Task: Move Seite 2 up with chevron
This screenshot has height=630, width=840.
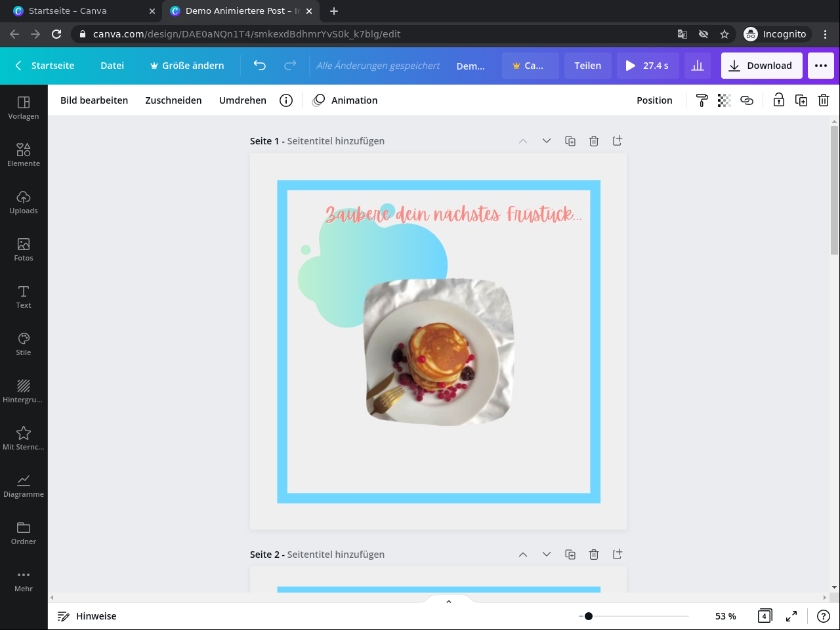Action: click(x=523, y=555)
